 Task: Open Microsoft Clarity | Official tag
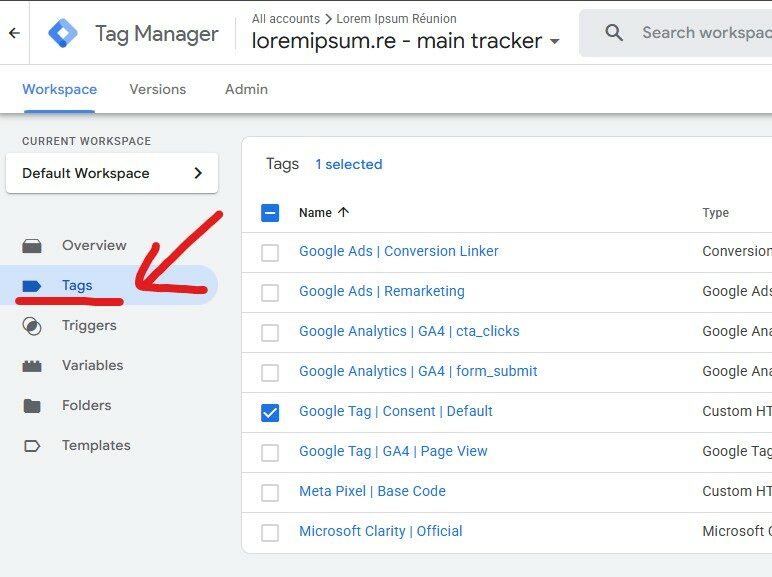click(x=381, y=531)
